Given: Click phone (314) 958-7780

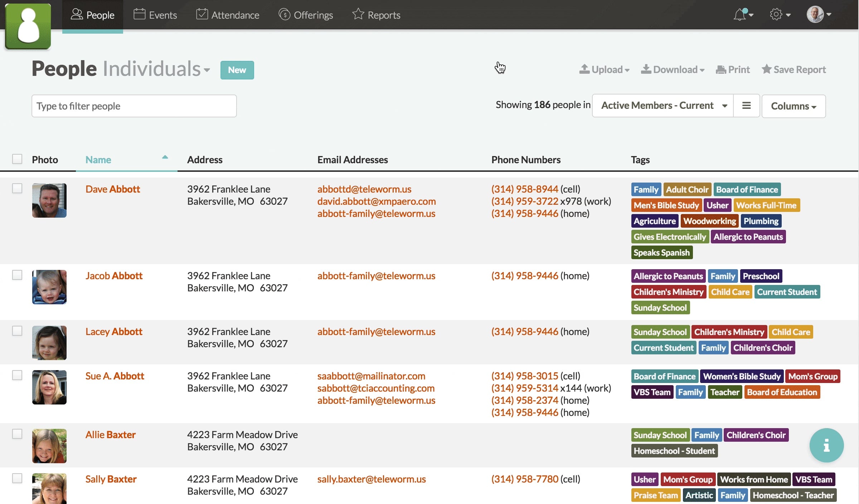Looking at the screenshot, I should pos(525,479).
